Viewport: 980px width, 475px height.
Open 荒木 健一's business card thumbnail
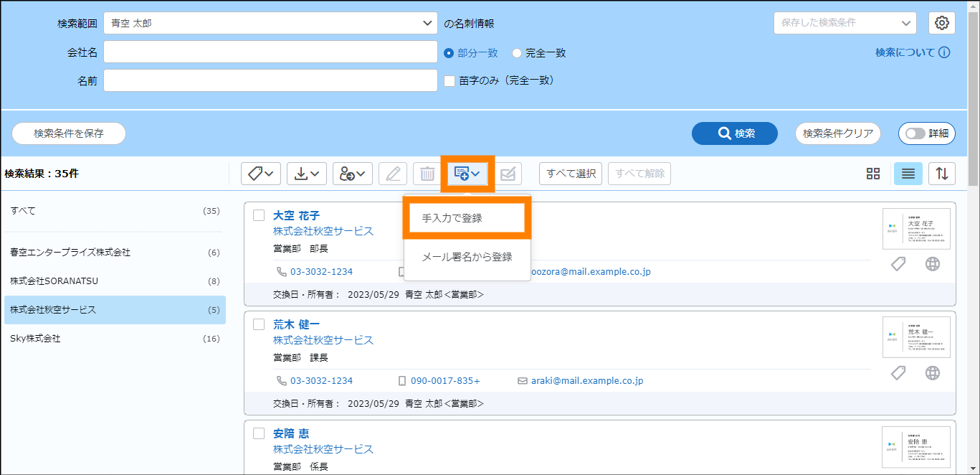pos(916,338)
